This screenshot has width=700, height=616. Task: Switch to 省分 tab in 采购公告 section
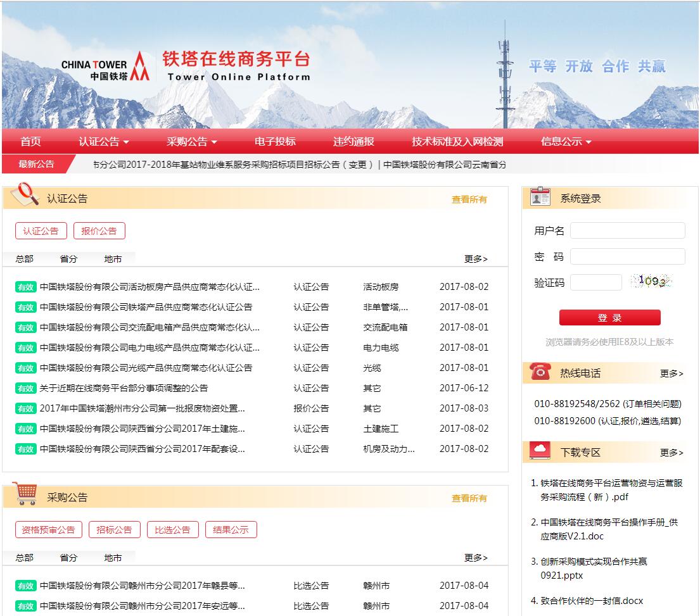pyautogui.click(x=69, y=558)
